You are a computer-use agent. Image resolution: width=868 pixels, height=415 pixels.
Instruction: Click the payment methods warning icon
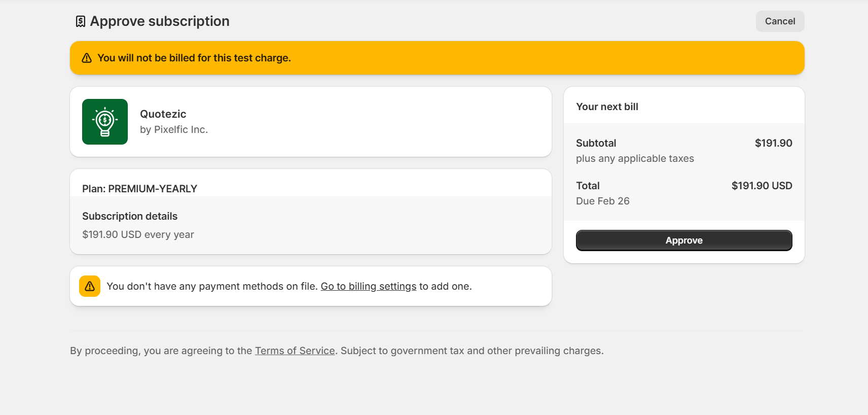(x=90, y=286)
